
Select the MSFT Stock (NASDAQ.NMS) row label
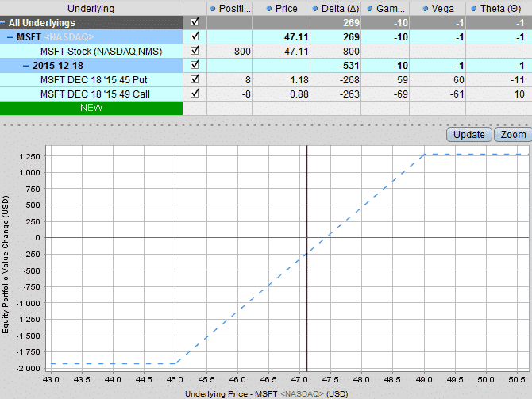[x=101, y=52]
